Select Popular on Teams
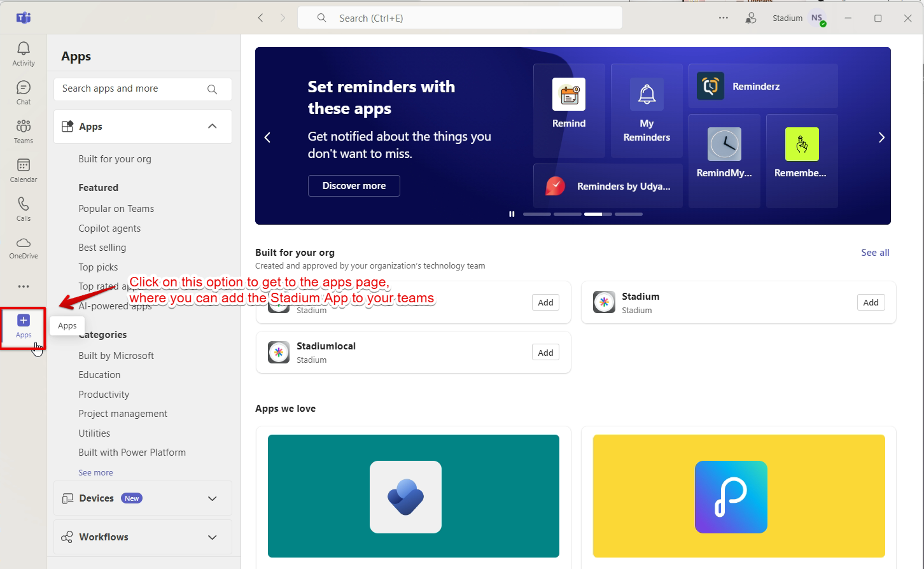This screenshot has height=569, width=924. (116, 209)
